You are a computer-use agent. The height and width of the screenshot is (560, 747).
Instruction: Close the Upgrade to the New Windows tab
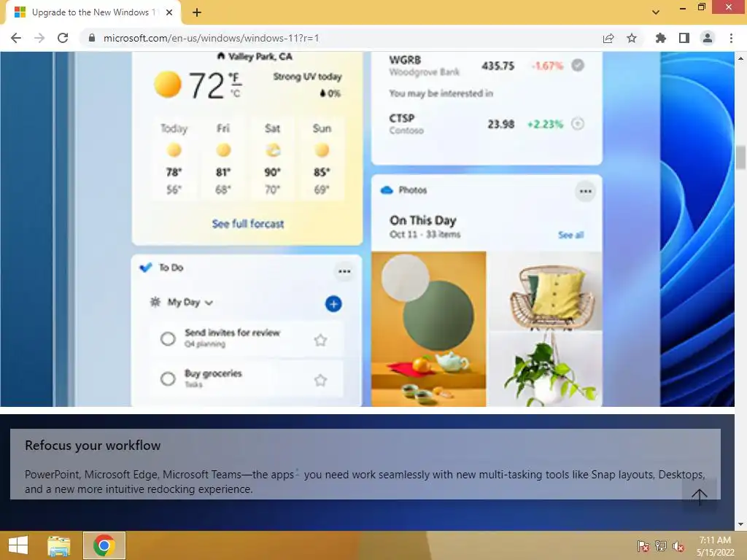tap(169, 12)
